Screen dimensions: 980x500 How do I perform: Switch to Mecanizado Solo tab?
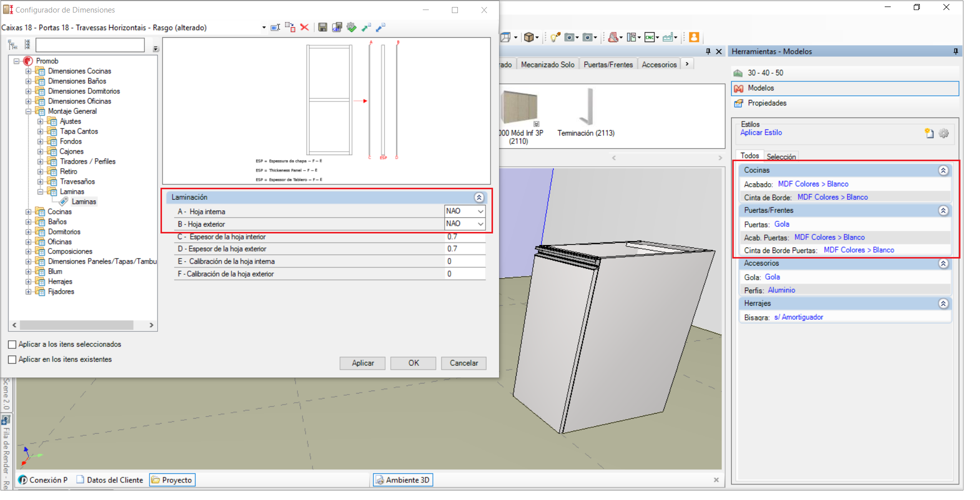tap(548, 64)
